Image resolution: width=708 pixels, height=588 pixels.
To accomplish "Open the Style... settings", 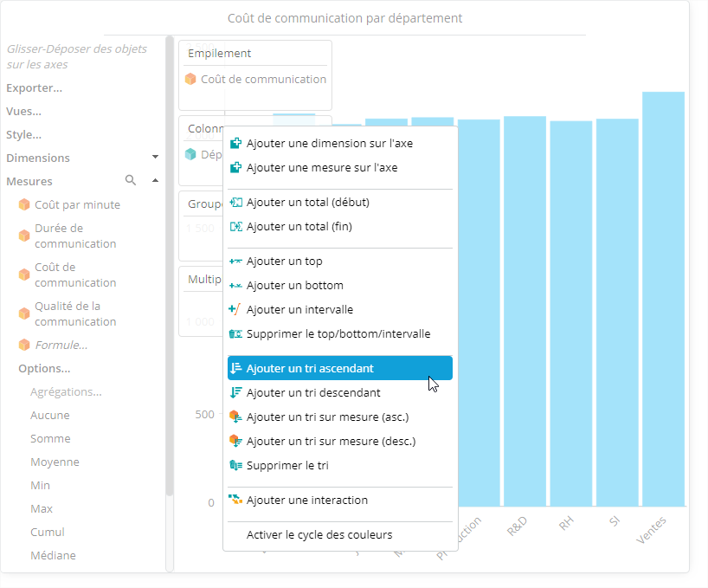I will 23,134.
